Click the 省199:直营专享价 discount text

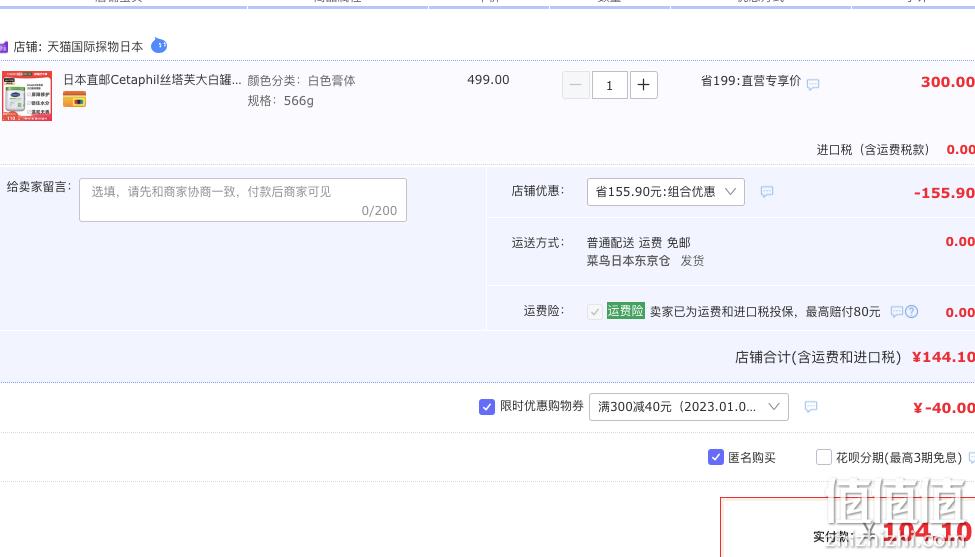pyautogui.click(x=751, y=81)
